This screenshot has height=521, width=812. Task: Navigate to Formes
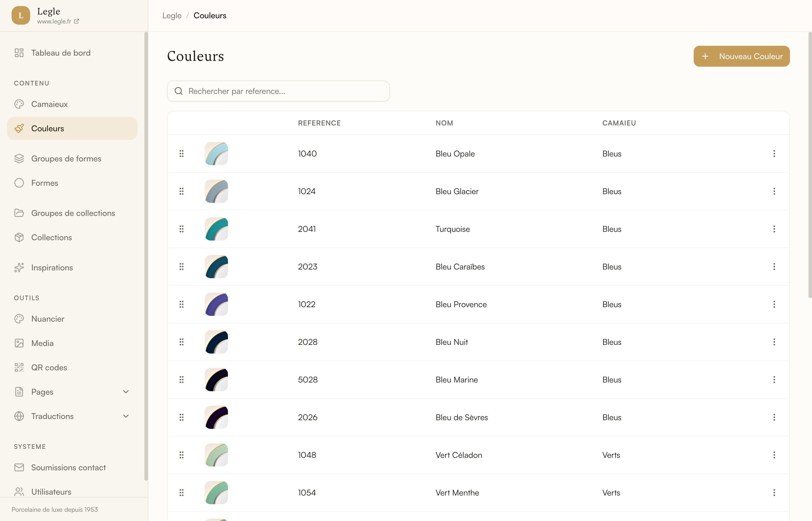click(72, 183)
